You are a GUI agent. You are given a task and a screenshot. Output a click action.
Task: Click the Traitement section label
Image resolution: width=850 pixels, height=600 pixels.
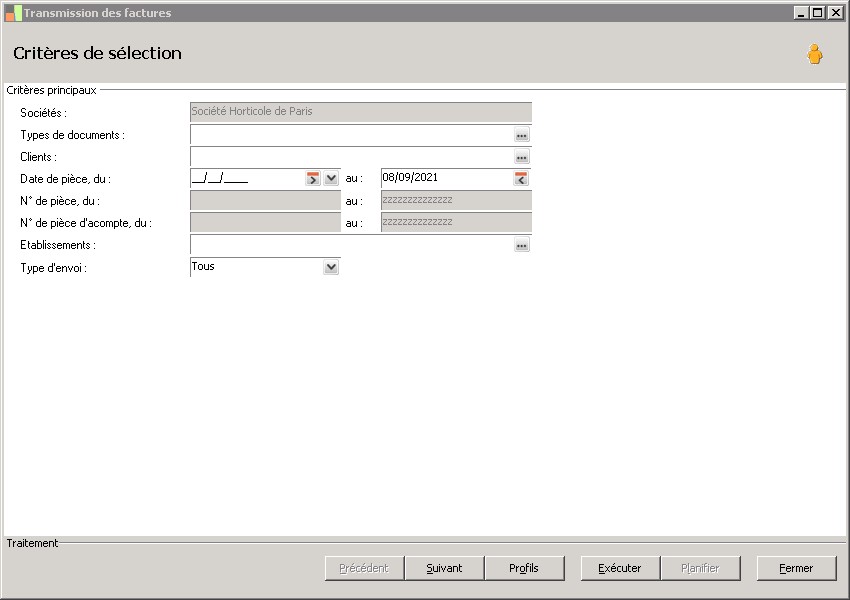click(32, 543)
